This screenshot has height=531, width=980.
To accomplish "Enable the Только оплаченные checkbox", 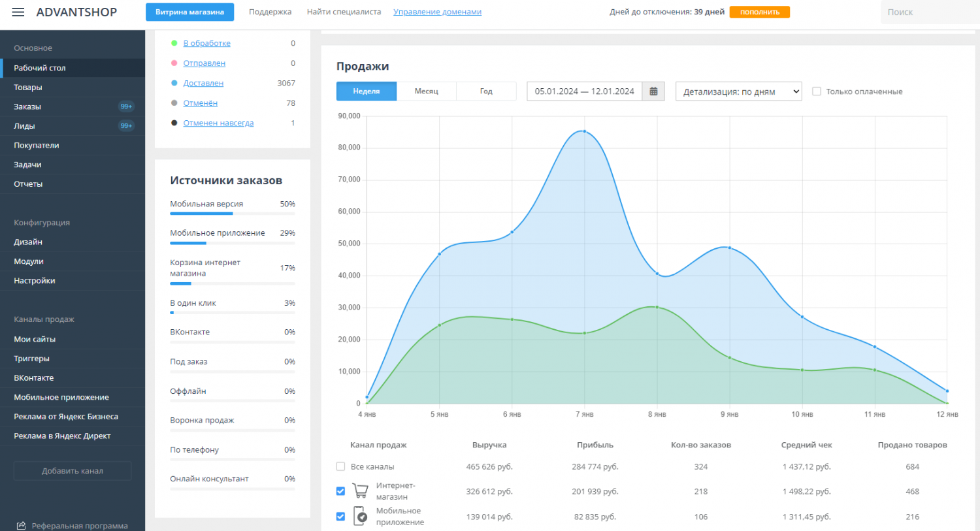I will click(x=816, y=91).
